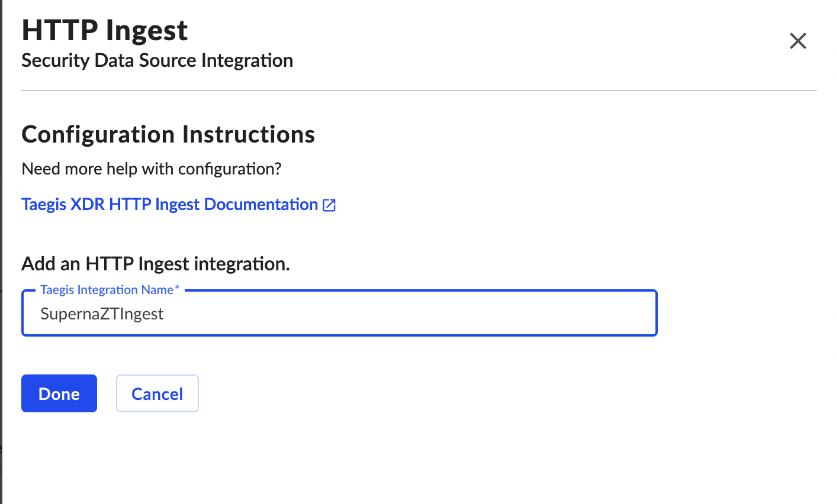836x504 pixels.
Task: Click 'Add an HTTP Ingest integration.' text
Action: [x=156, y=264]
